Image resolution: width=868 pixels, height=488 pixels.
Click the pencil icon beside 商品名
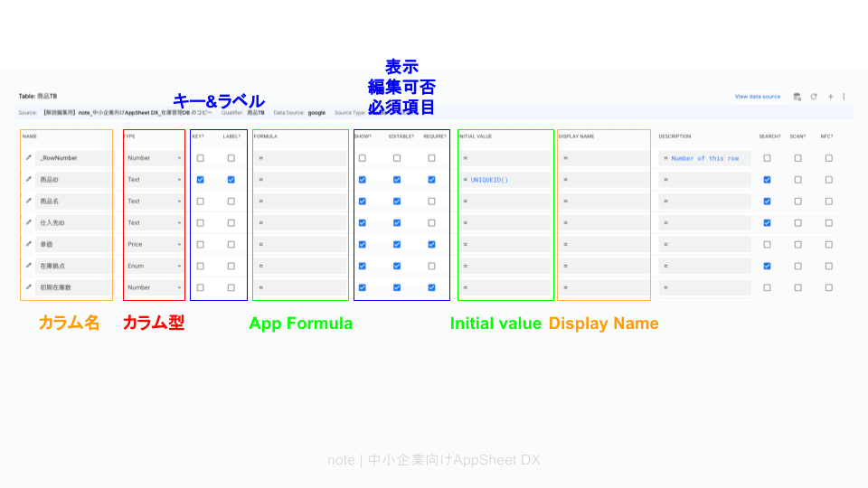coord(29,201)
